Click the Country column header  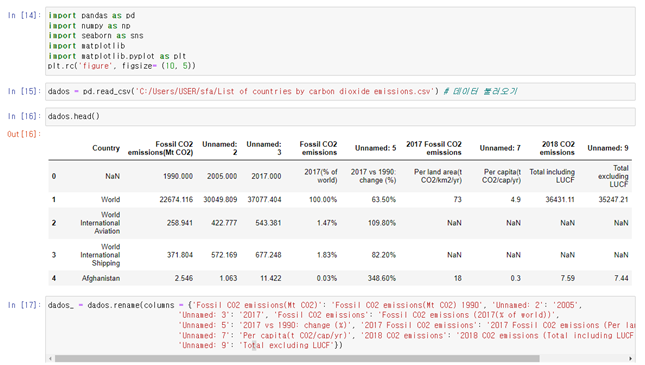pyautogui.click(x=106, y=148)
